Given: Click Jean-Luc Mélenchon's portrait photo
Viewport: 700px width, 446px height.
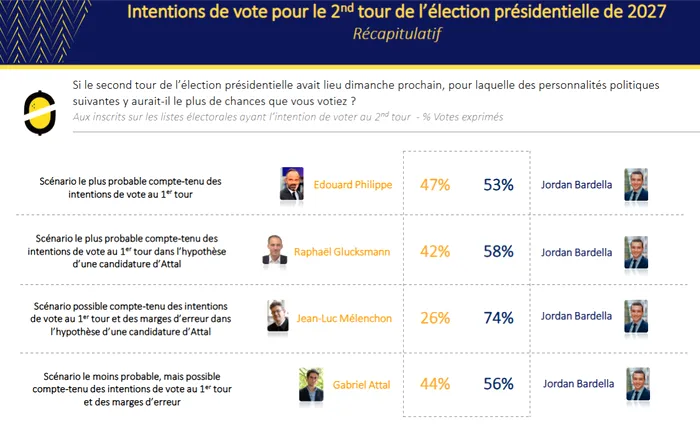Looking at the screenshot, I should [x=278, y=316].
